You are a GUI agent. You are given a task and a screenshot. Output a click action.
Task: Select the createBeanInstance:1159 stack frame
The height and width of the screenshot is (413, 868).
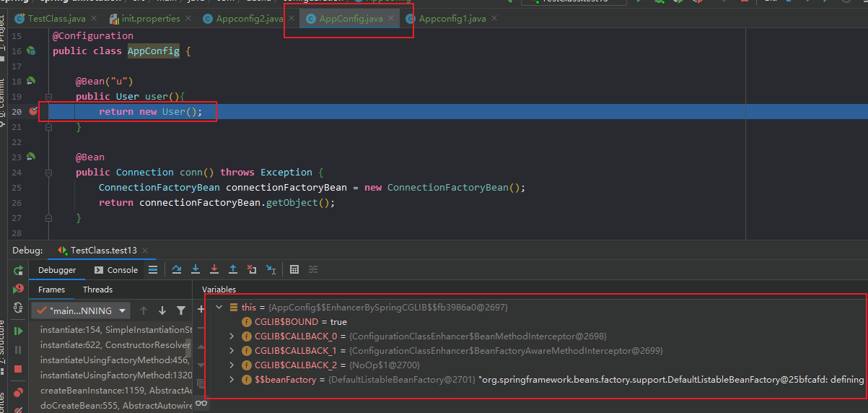tap(115, 391)
